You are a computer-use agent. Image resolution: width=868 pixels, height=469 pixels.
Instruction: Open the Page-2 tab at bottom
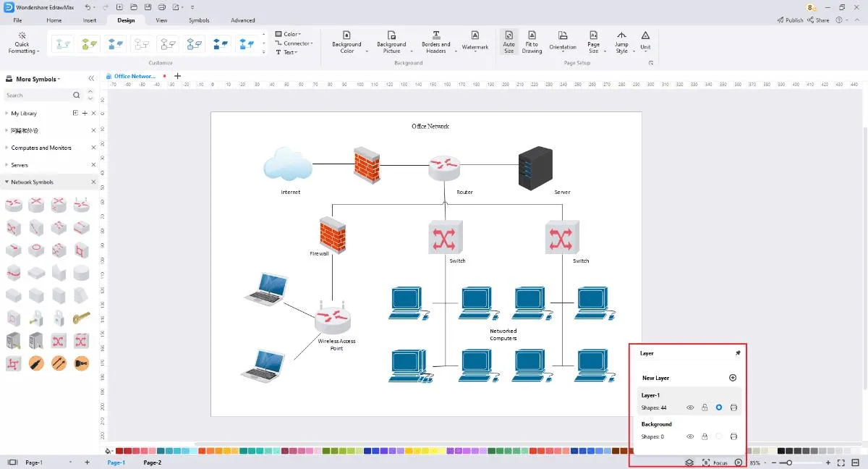click(153, 462)
